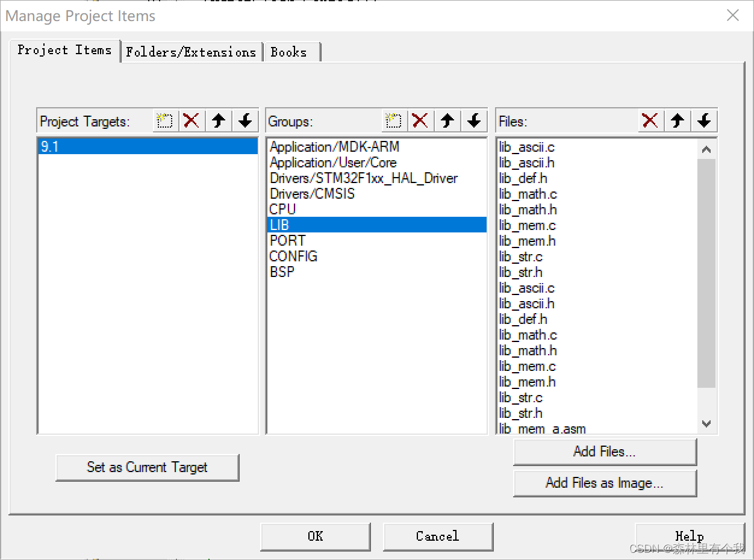Create a new project target
The height and width of the screenshot is (560, 754).
164,120
